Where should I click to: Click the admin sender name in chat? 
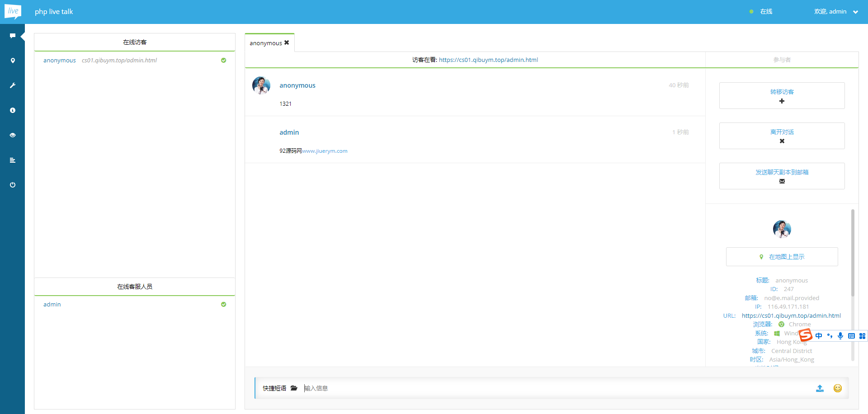289,132
